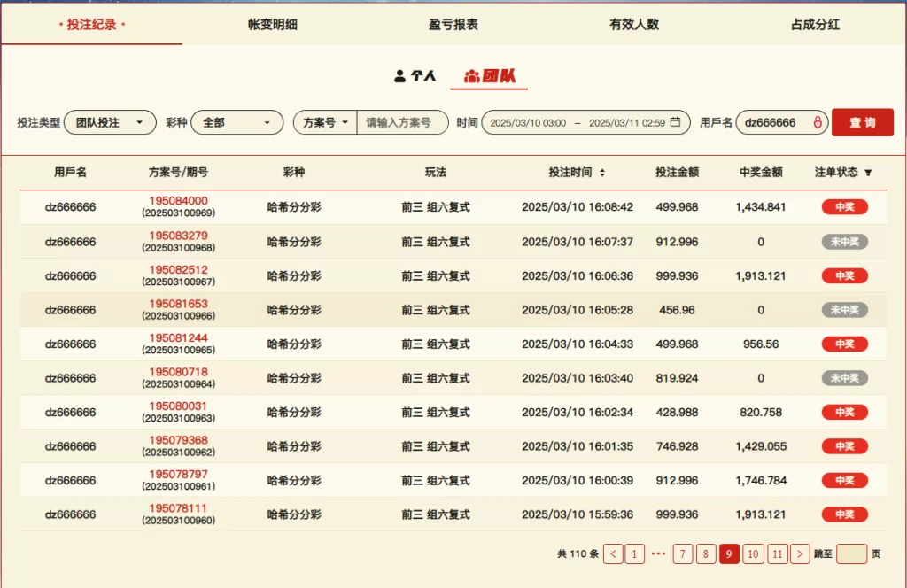Image resolution: width=907 pixels, height=588 pixels.
Task: Open plan number 195079368
Action: click(x=178, y=440)
